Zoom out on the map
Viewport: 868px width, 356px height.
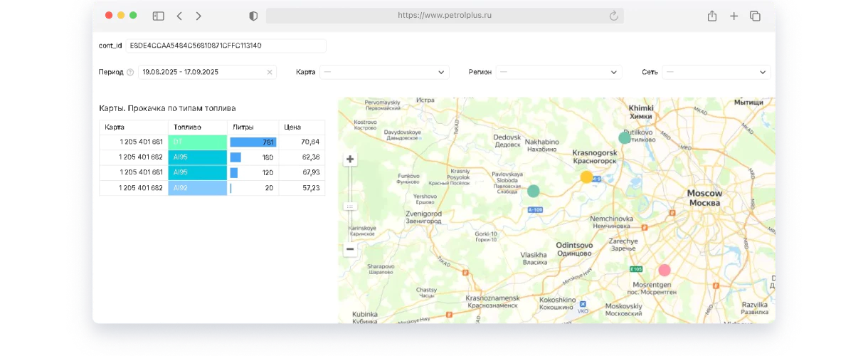point(349,249)
